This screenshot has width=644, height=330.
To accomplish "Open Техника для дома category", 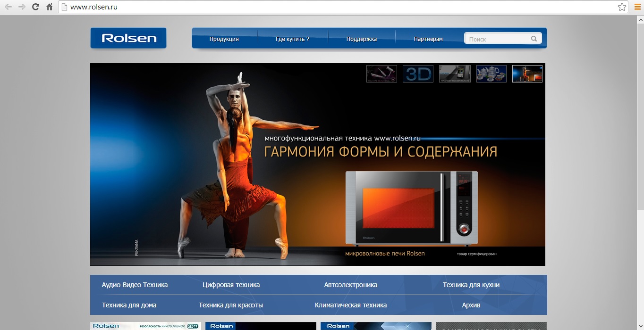I will (129, 305).
